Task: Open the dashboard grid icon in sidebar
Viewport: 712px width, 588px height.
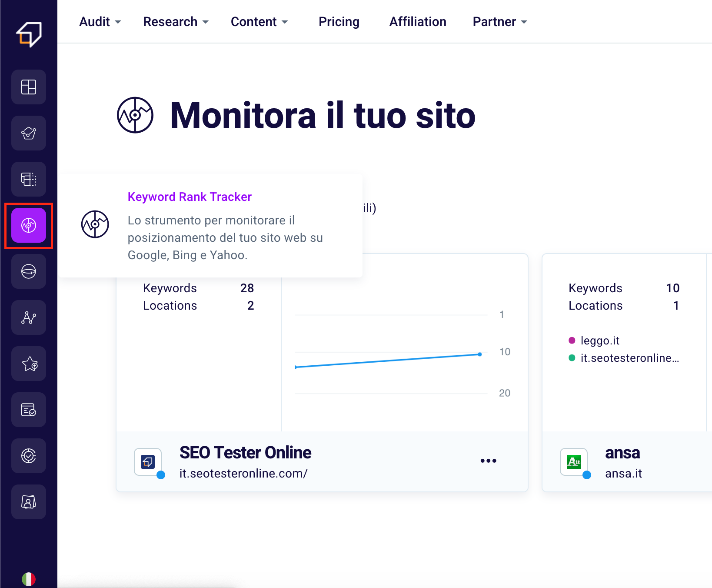Action: click(29, 87)
